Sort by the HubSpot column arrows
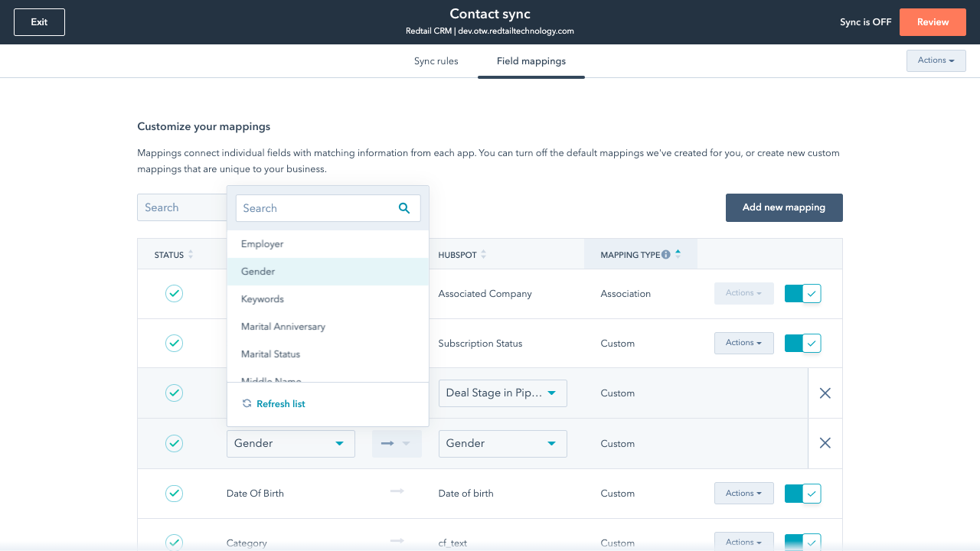This screenshot has height=551, width=980. tap(483, 255)
